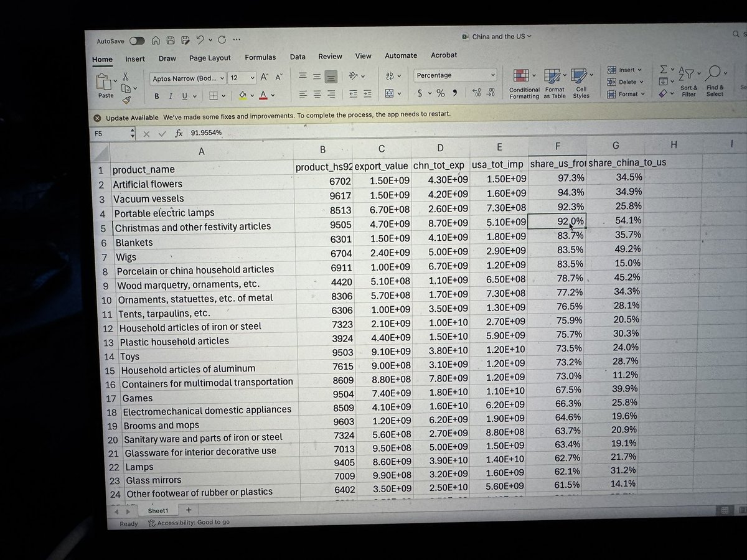Image resolution: width=747 pixels, height=560 pixels.
Task: Click the Accounting dollar format icon
Action: (x=420, y=93)
